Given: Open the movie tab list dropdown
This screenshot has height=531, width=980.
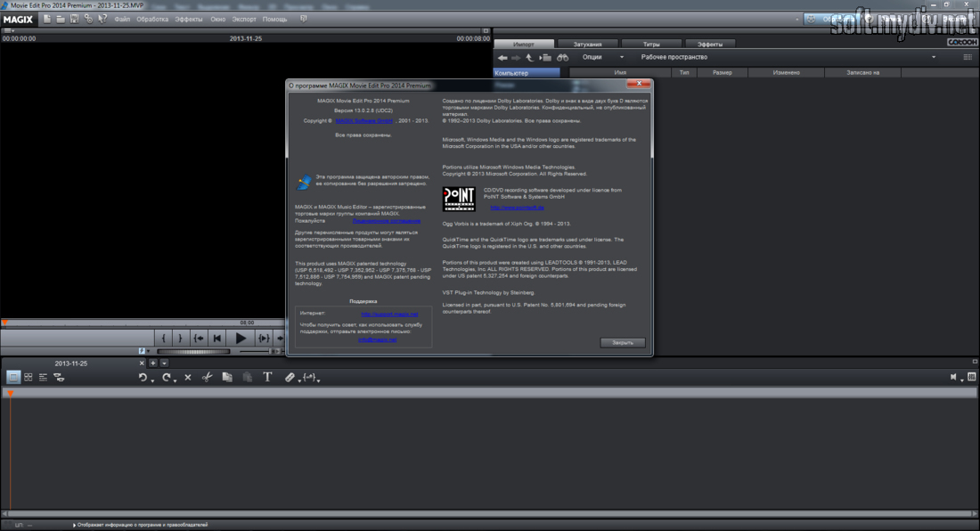Looking at the screenshot, I should click(x=165, y=363).
